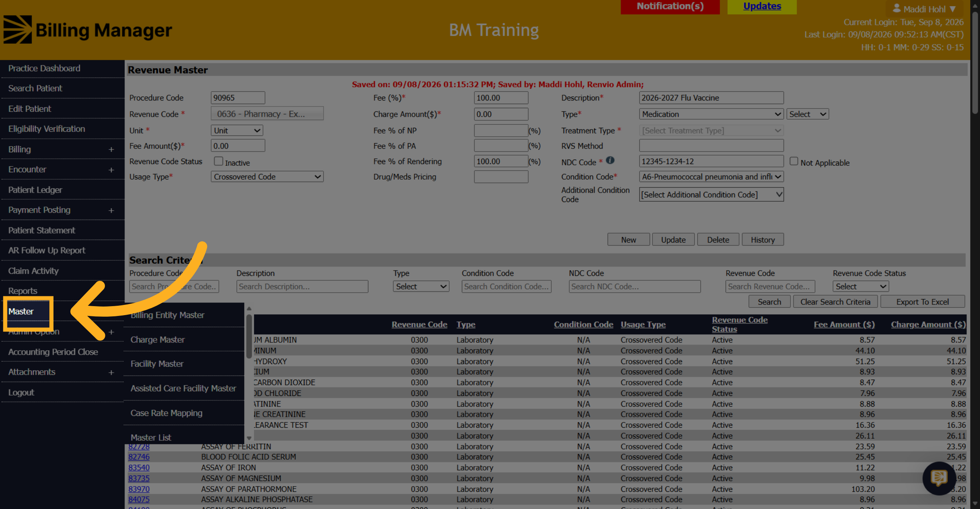Go to Practice Dashboard
Image resolution: width=980 pixels, height=509 pixels.
(44, 69)
